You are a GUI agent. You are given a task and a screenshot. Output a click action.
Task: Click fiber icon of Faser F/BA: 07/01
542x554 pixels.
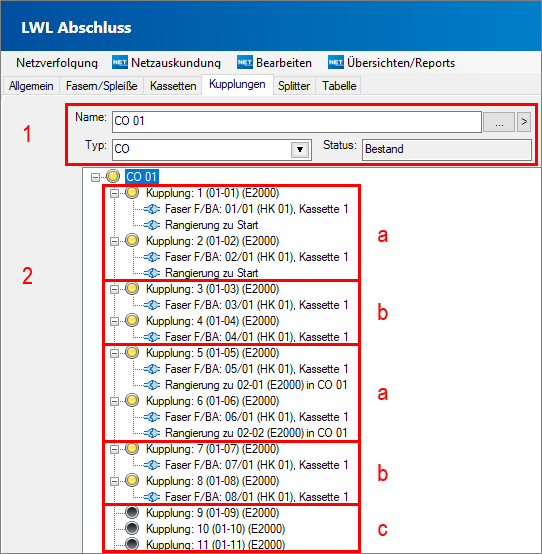pos(152,465)
